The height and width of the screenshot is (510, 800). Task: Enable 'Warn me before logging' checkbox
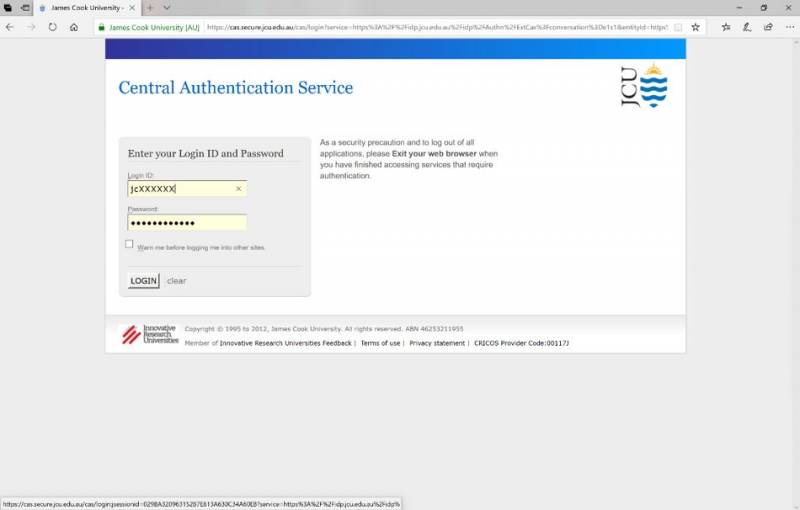[129, 244]
